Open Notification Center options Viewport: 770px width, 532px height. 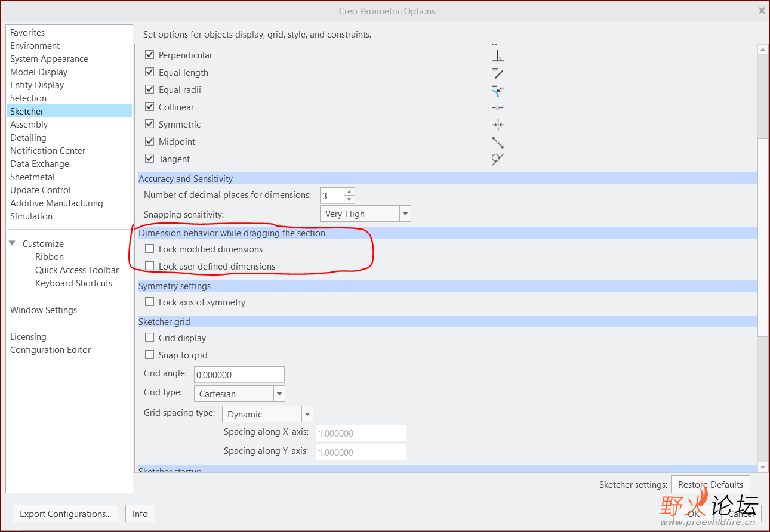coord(48,151)
